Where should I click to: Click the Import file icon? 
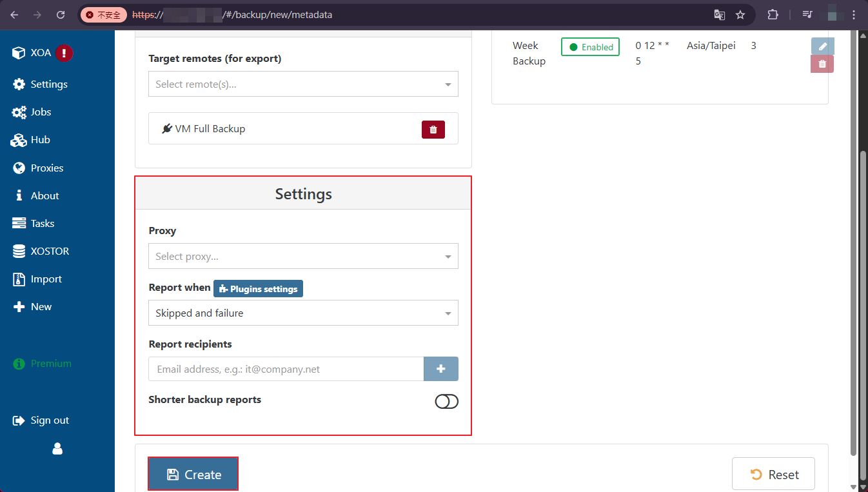coord(19,279)
